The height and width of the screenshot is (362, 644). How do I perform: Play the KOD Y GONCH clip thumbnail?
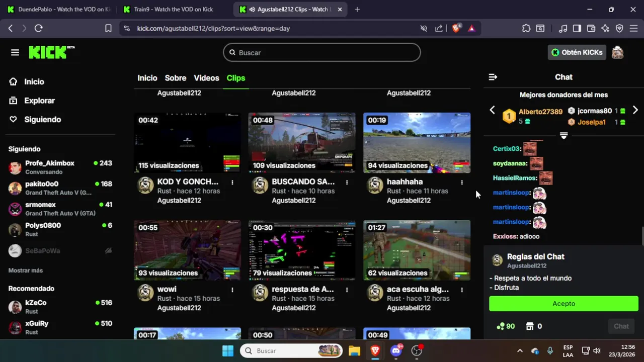[187, 143]
